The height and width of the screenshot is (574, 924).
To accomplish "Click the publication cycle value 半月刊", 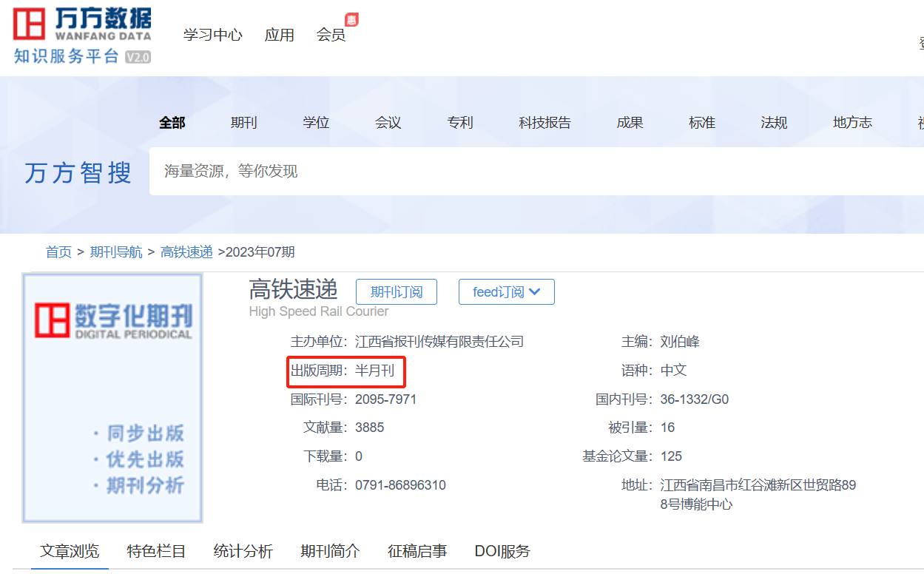I will 374,371.
